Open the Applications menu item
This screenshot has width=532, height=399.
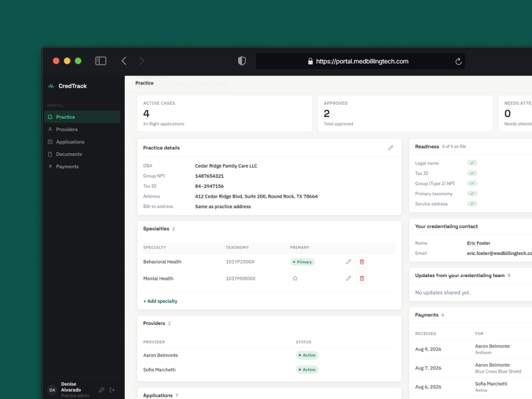tap(82, 142)
